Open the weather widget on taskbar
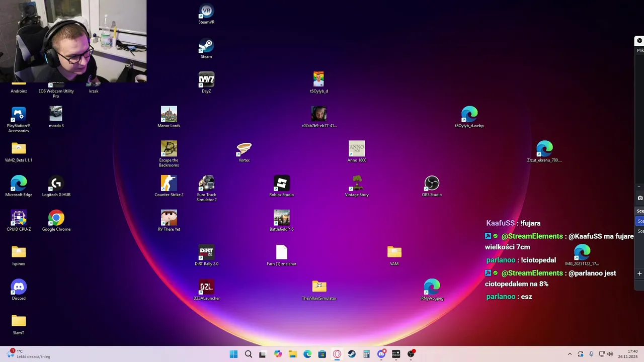This screenshot has height=362, width=644. [29, 354]
